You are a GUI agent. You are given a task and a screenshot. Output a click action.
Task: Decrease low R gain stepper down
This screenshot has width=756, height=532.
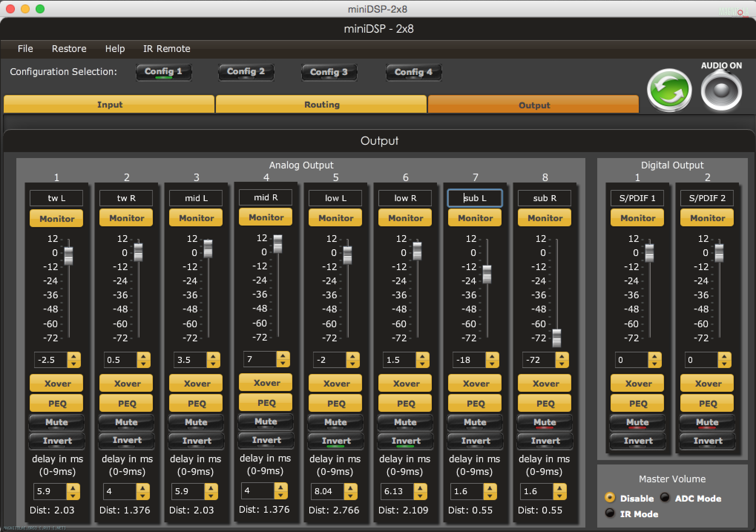422,364
